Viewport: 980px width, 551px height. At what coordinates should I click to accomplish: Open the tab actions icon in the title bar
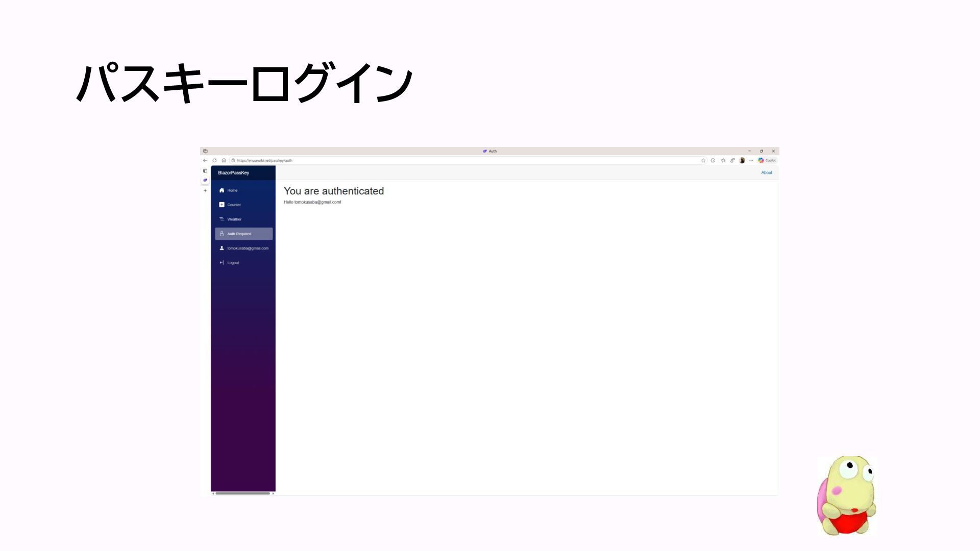205,151
